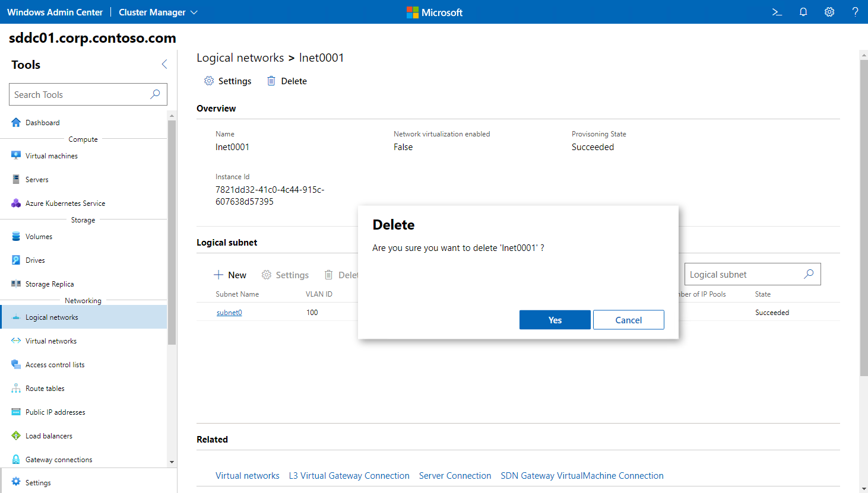Viewport: 868px width, 493px height.
Task: Click bottom Settings gear icon in sidebar
Action: point(16,482)
